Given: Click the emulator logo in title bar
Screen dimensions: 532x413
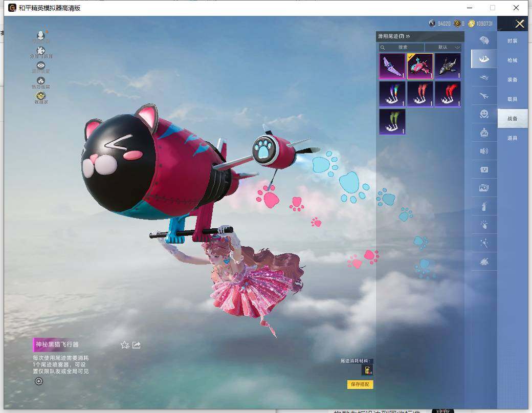Looking at the screenshot, I should 12,8.
